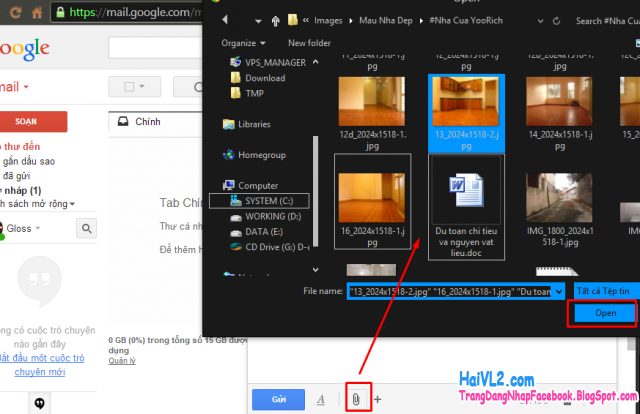
Task: Click #Nha Cua YooRich breadcrumb segment
Action: (466, 21)
